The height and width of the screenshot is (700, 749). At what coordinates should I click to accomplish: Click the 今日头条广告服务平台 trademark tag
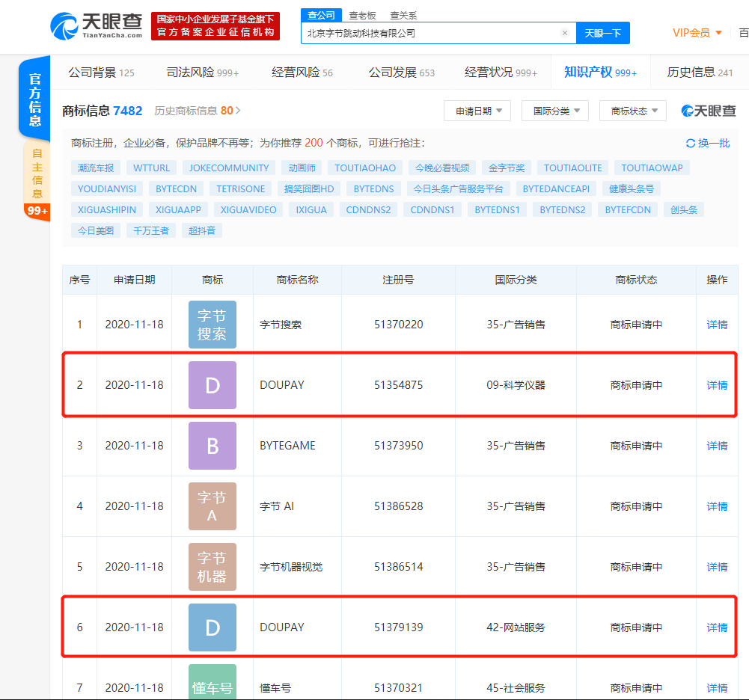click(458, 189)
